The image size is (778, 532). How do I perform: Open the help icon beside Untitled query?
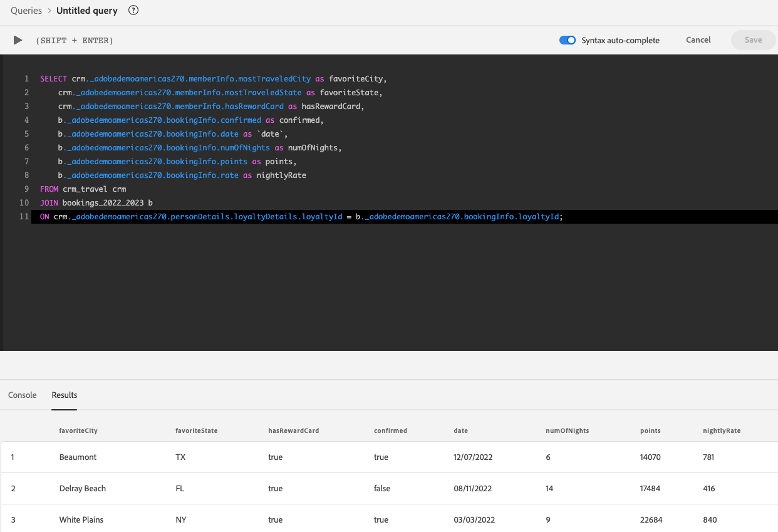tap(133, 11)
